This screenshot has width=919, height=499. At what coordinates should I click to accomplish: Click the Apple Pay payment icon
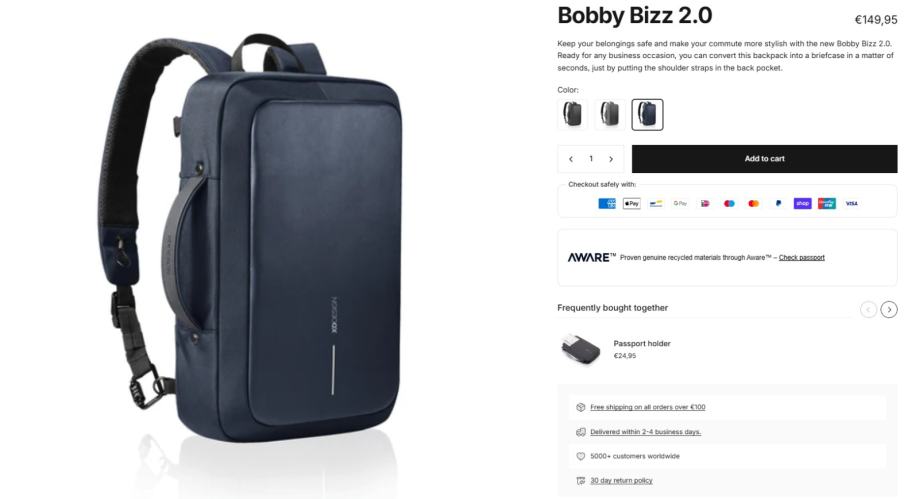pyautogui.click(x=631, y=203)
